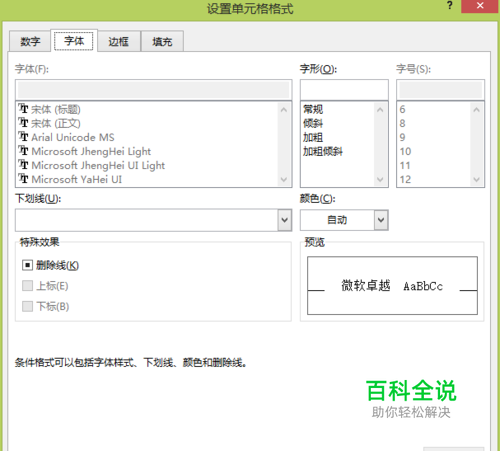Click TrueType icon beside Microsoft JhengHei Light
500x451 pixels.
(x=23, y=151)
